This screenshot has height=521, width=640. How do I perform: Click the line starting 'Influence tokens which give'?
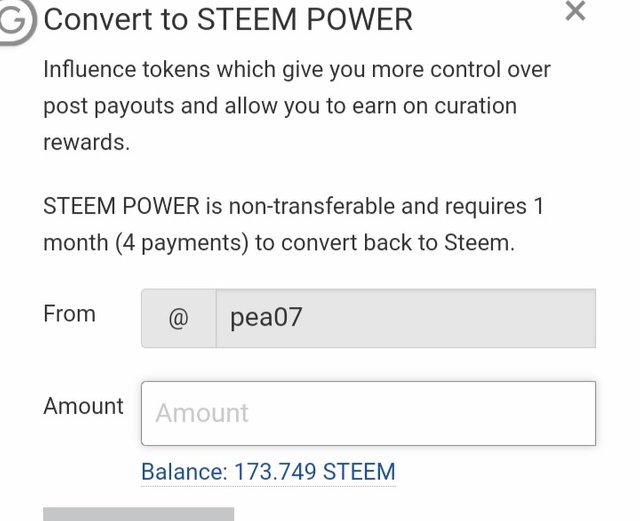click(297, 70)
